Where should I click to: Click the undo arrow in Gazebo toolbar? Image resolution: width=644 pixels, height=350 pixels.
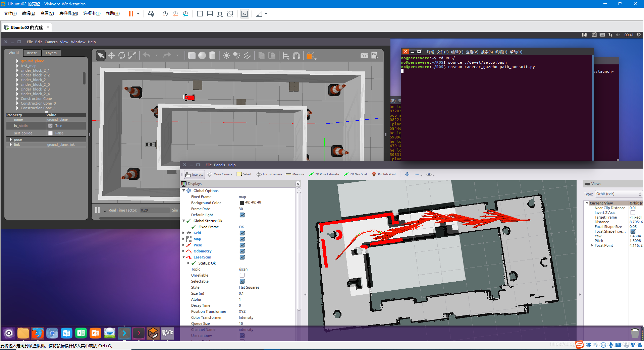click(x=147, y=55)
